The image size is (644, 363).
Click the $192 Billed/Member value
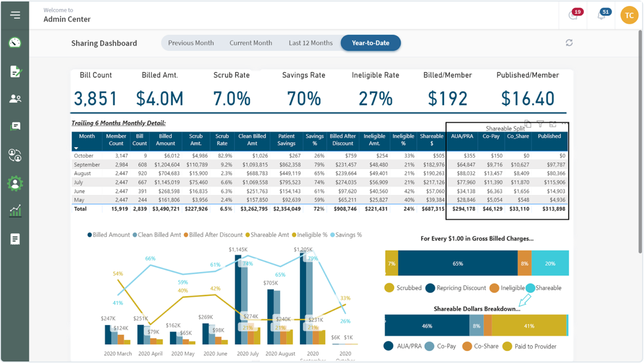click(447, 98)
